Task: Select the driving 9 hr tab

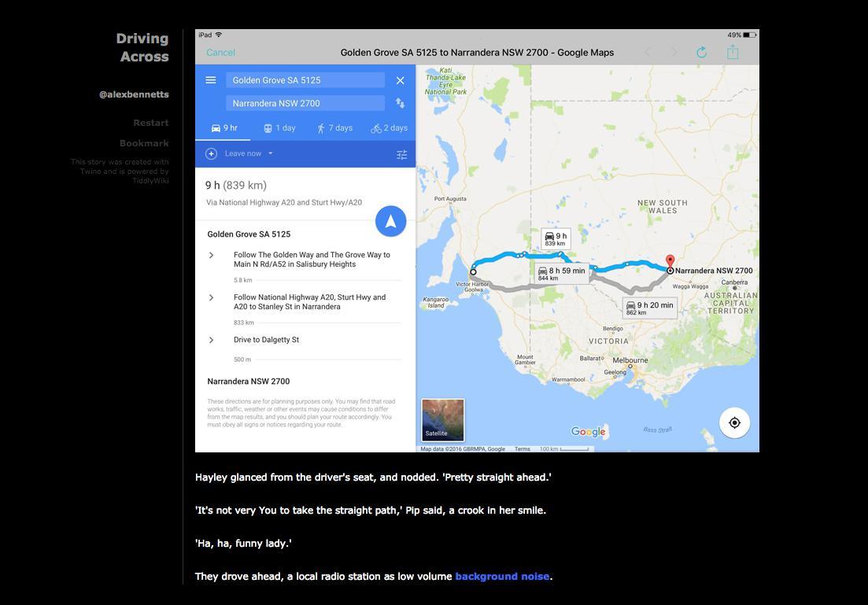Action: click(224, 128)
